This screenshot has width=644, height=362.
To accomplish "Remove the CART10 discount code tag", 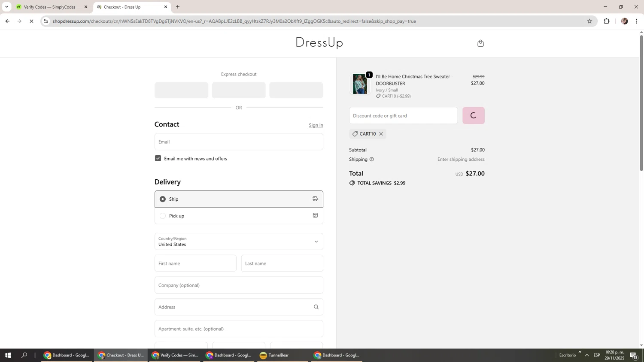I will click(x=381, y=134).
